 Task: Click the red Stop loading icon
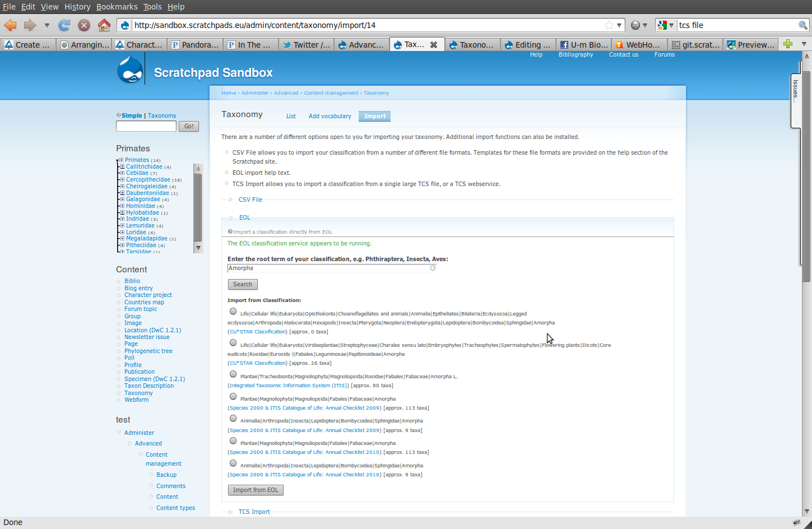click(84, 25)
